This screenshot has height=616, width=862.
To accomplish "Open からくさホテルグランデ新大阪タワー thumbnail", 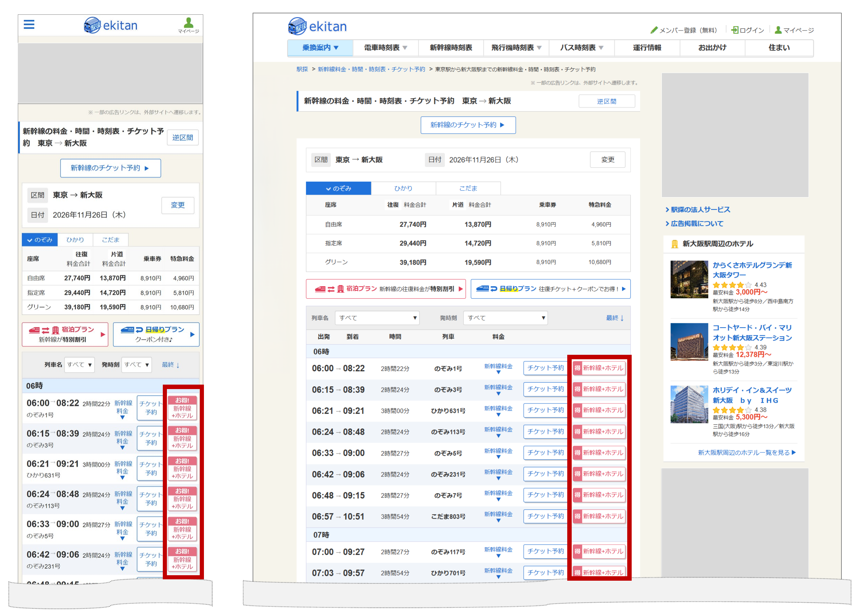I will [x=689, y=280].
